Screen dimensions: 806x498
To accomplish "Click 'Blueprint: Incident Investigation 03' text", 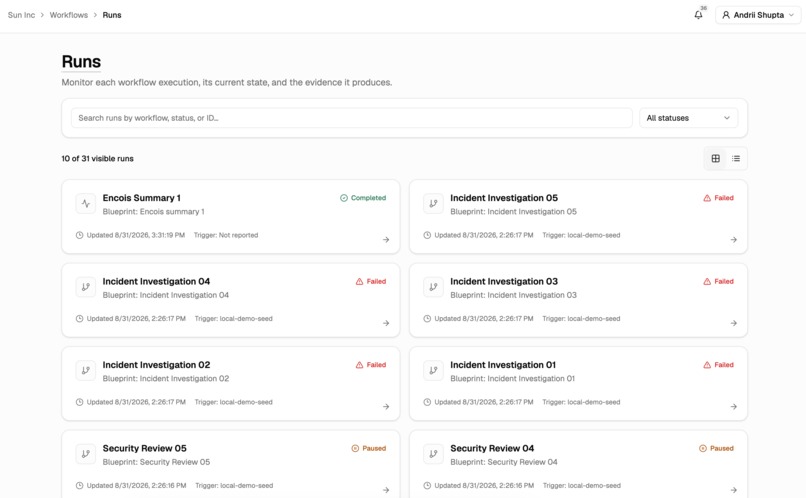I will point(514,295).
